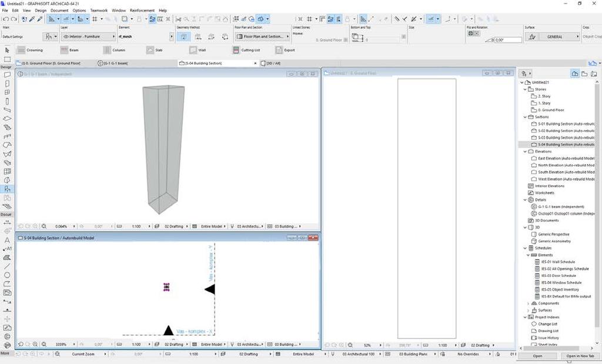The width and height of the screenshot is (602, 364).
Task: Click the Wall reinforcement button
Action: coord(198,50)
